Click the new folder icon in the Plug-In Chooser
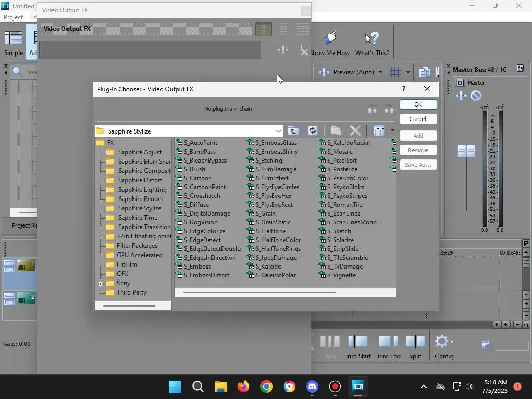This screenshot has height=399, width=532. pyautogui.click(x=336, y=130)
